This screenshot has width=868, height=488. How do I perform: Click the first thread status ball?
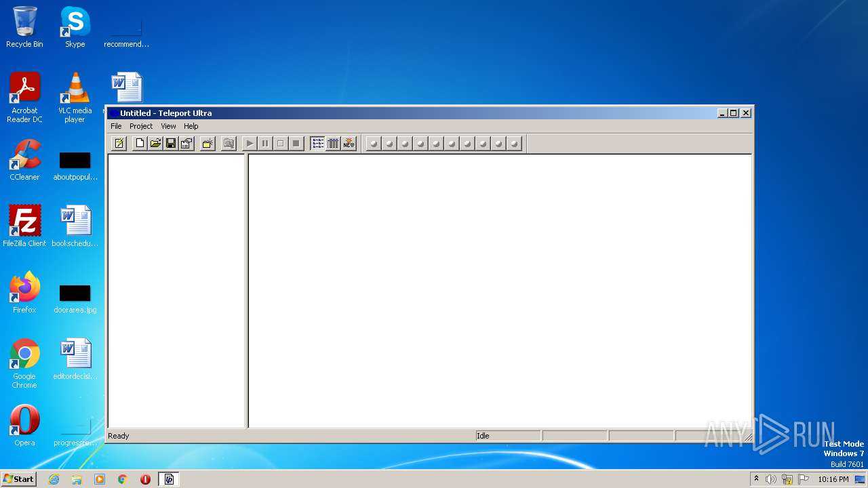374,143
